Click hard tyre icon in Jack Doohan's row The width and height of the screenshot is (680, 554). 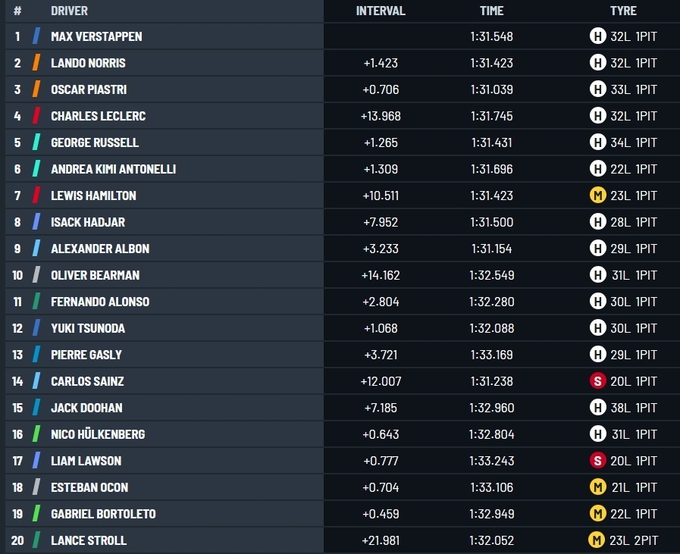pos(598,407)
